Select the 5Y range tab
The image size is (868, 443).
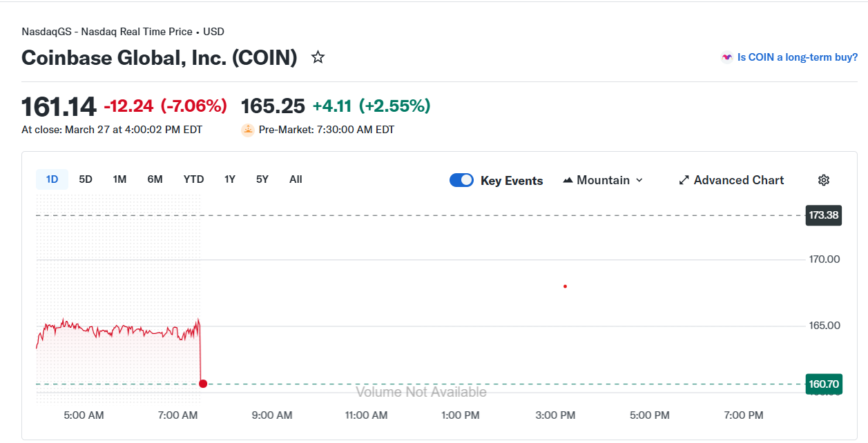click(x=262, y=179)
